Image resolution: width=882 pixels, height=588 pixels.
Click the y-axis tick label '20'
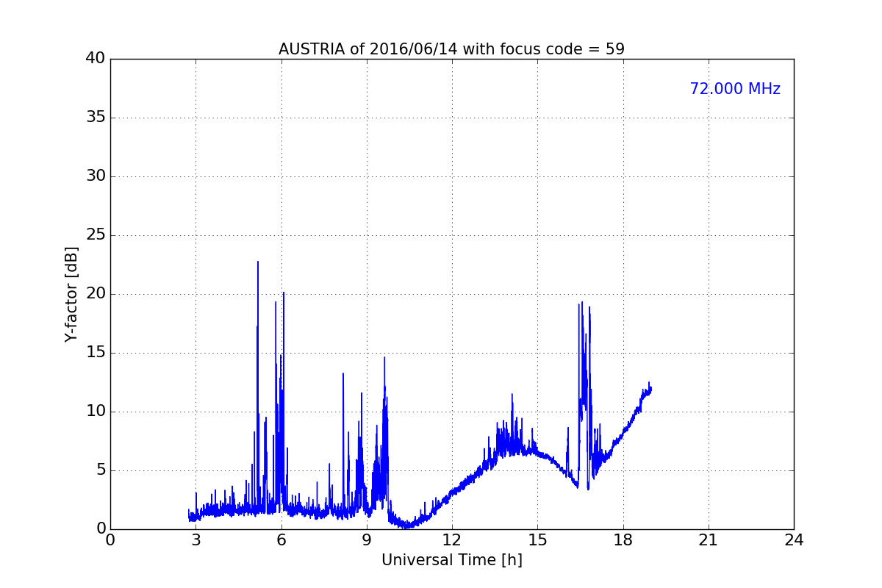click(96, 294)
